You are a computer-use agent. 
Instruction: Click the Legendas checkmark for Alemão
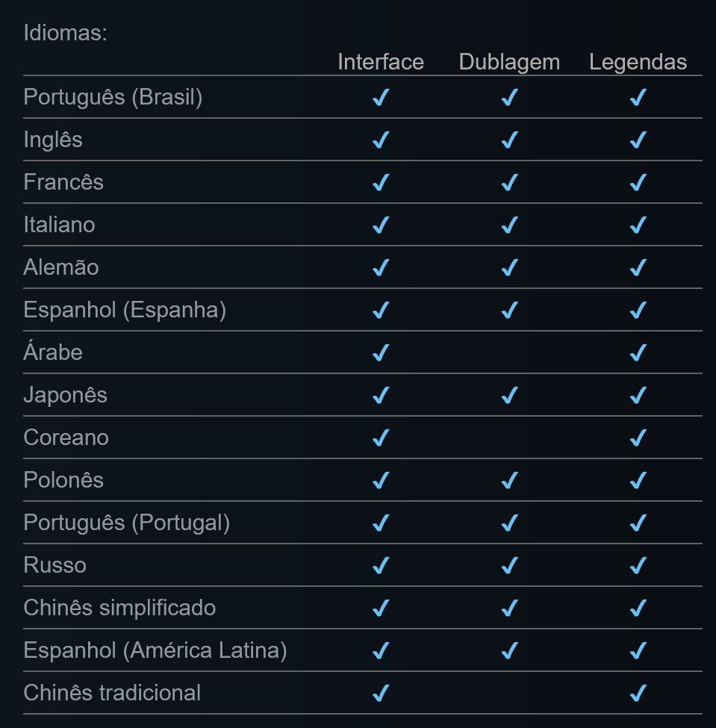tap(638, 268)
